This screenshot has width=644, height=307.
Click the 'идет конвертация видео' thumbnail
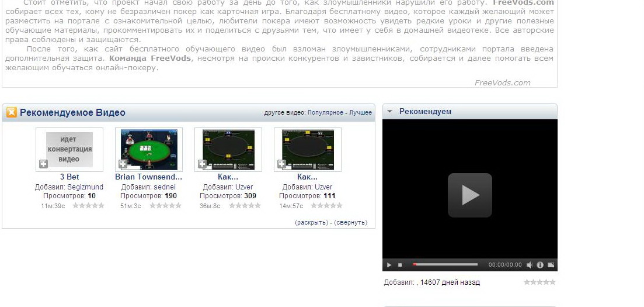coord(69,149)
